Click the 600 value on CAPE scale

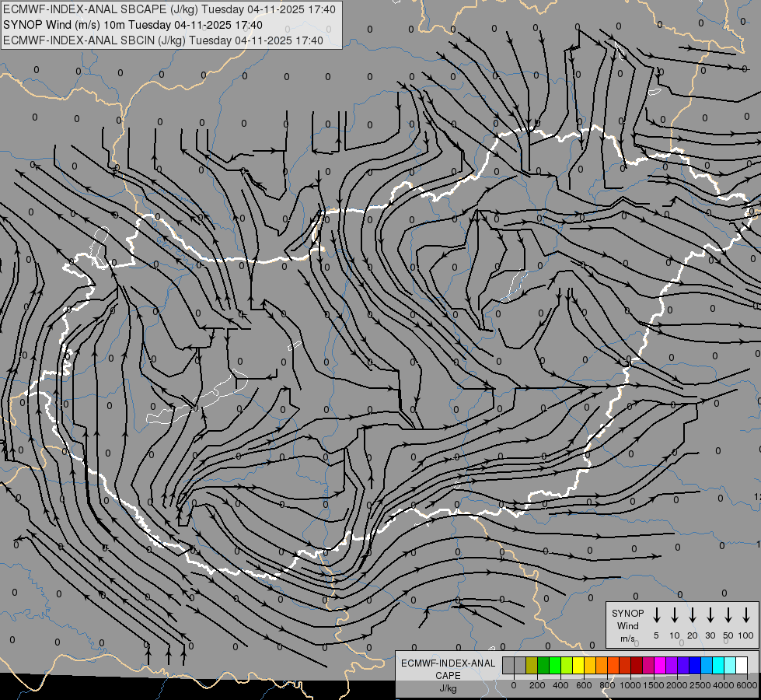584,685
